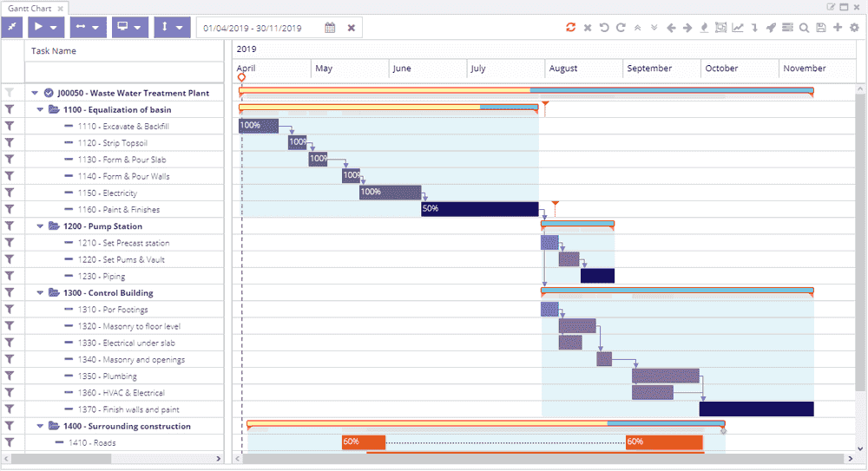Click filter icon on 1370 Finish walls row

pos(10,409)
